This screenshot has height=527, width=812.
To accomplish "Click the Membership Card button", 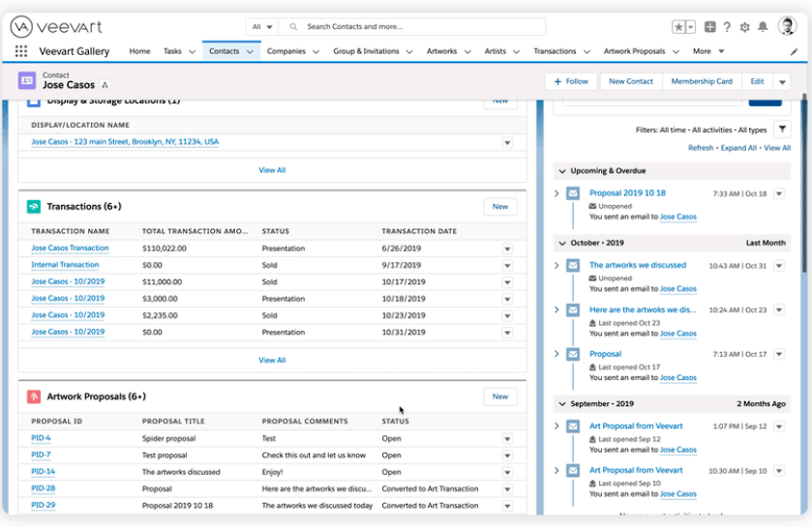I will [702, 81].
